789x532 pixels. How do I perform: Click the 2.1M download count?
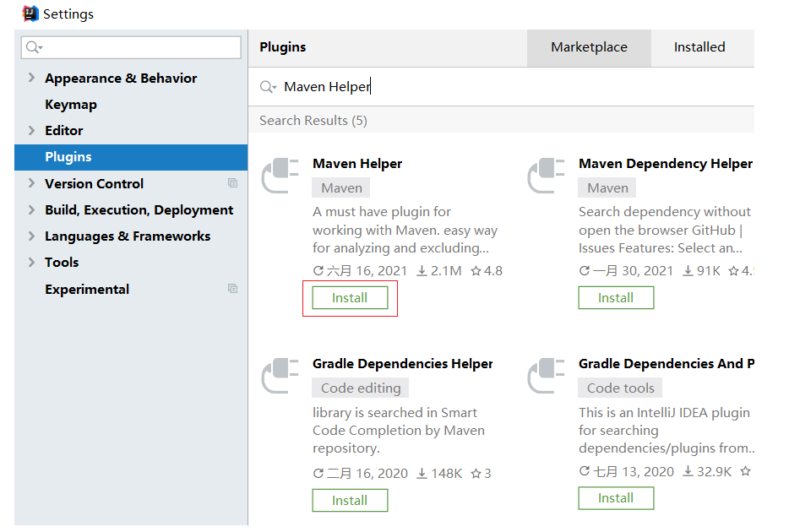point(446,271)
